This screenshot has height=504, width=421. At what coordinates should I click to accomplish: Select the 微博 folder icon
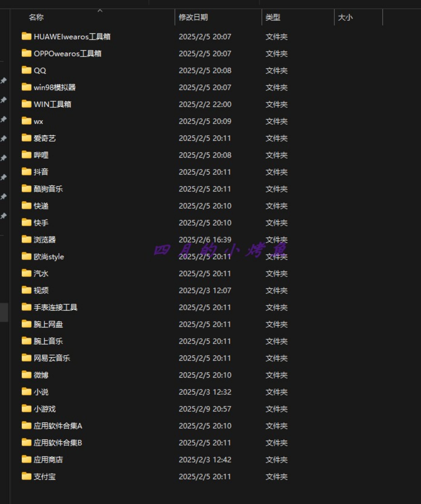26,375
